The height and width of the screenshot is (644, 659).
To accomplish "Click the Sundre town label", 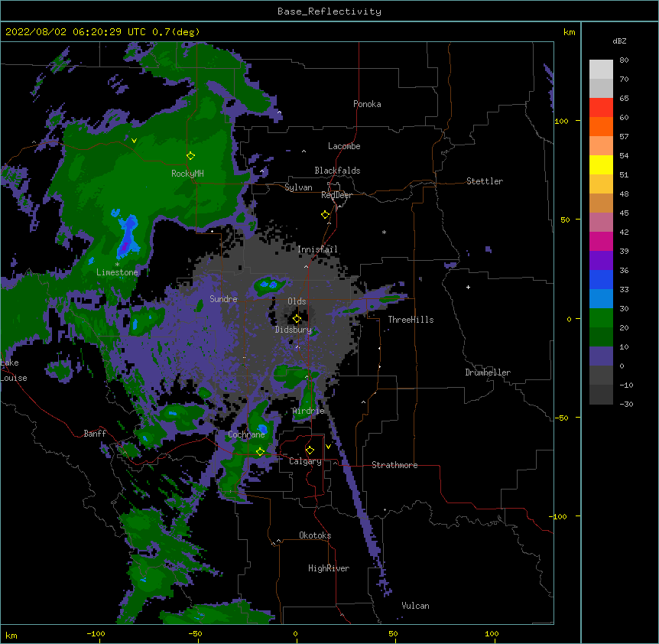I will tap(223, 299).
